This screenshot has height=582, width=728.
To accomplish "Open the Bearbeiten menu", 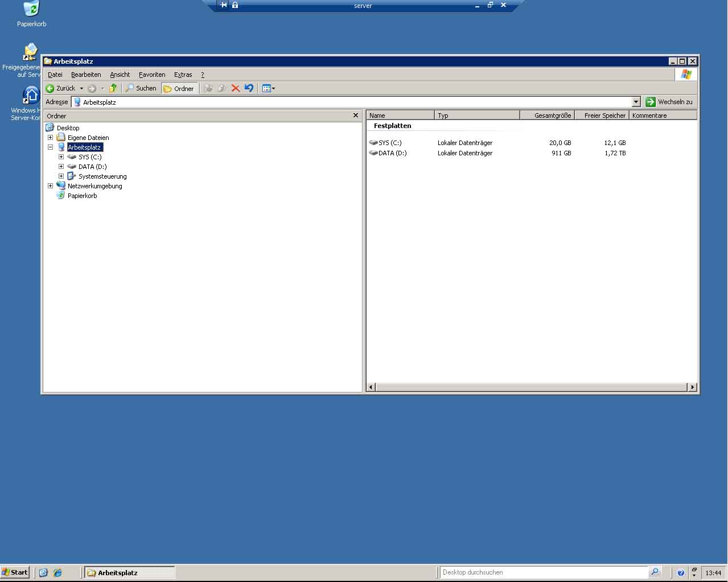I will (86, 75).
